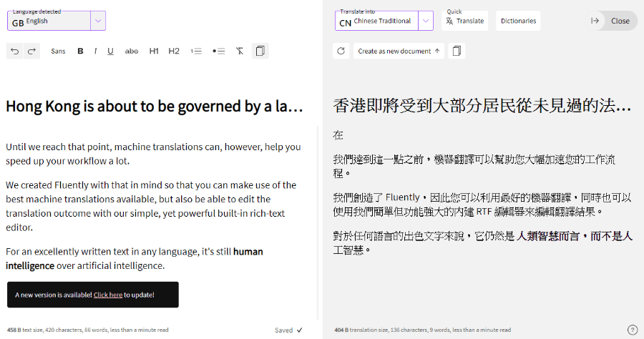Apply Heading 1 style
This screenshot has width=644, height=339.
click(154, 51)
